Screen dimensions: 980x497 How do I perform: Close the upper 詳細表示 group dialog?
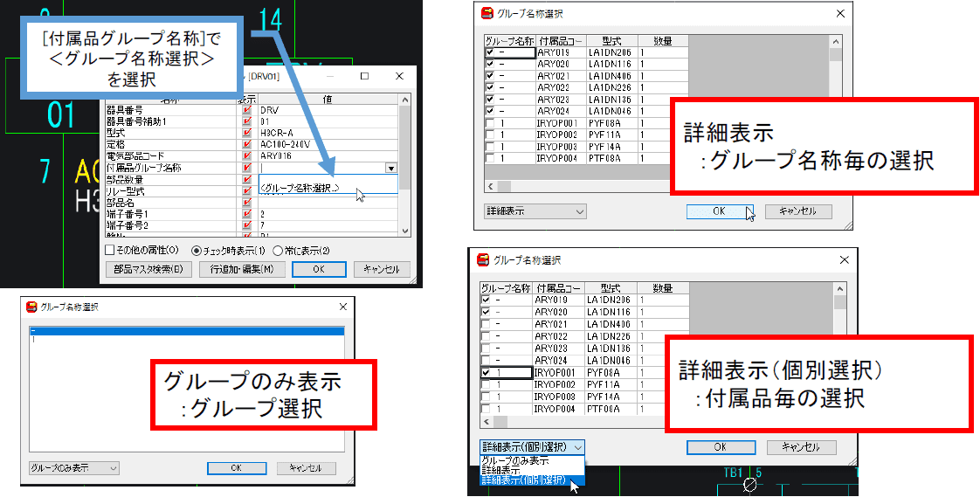coord(840,13)
